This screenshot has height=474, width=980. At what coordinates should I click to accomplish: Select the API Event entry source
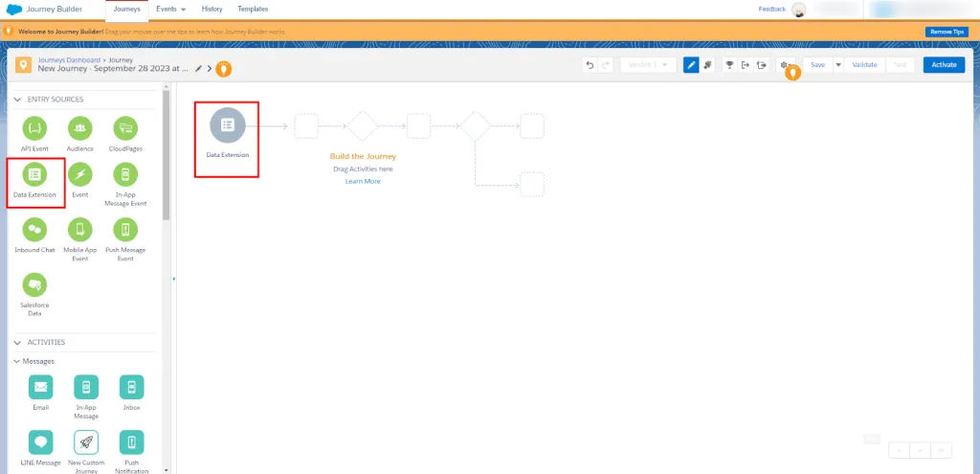click(x=34, y=128)
